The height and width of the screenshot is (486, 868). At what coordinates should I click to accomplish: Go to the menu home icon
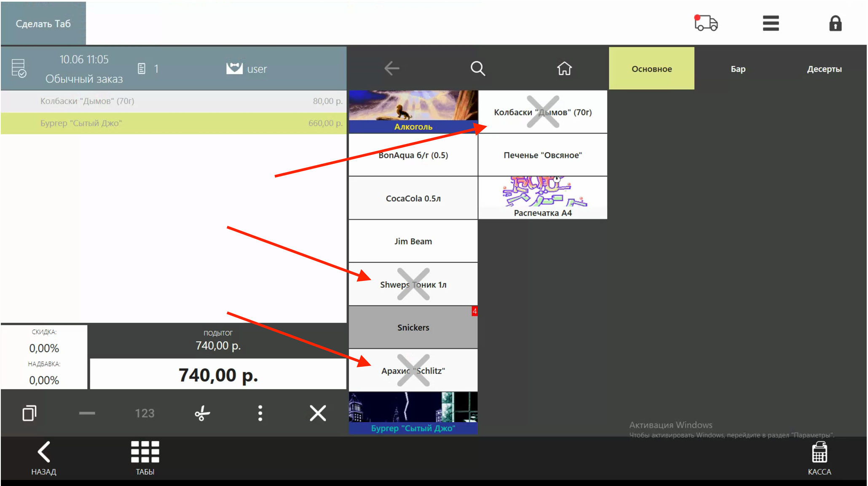click(x=564, y=68)
